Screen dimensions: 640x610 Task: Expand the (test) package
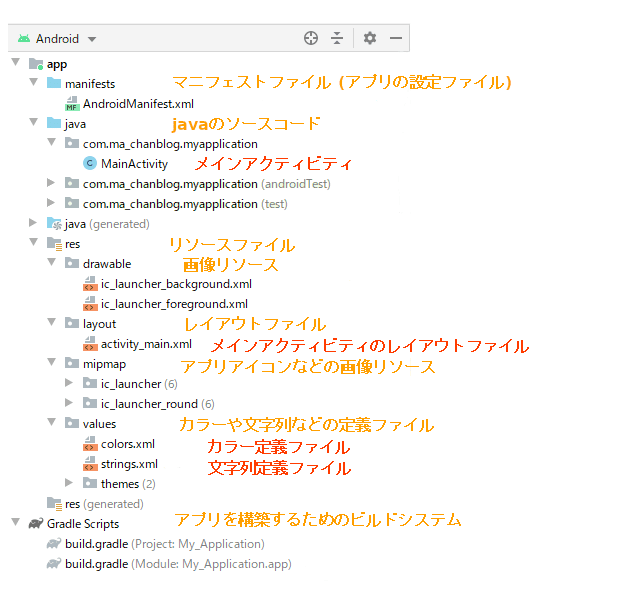51,203
